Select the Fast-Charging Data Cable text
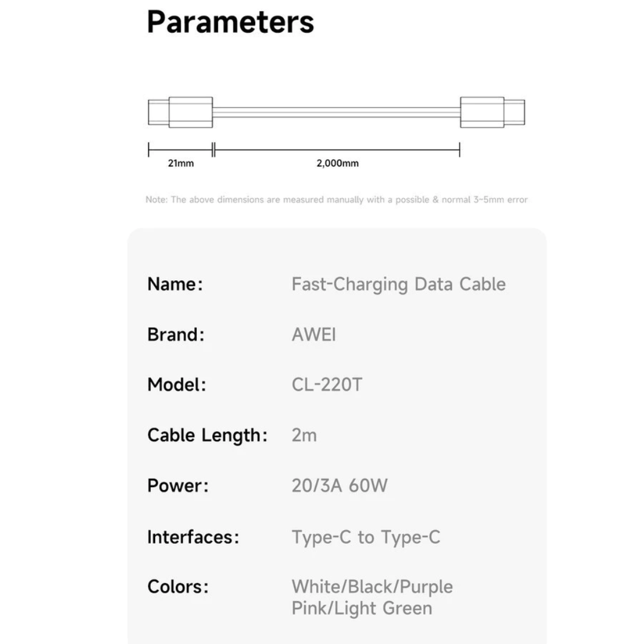 click(398, 284)
